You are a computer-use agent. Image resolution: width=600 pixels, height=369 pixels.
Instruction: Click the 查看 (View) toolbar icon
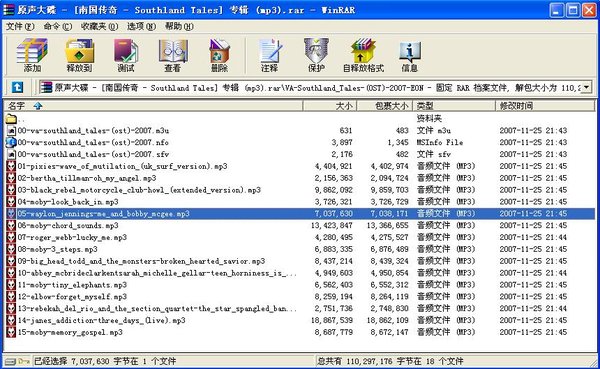pos(173,56)
